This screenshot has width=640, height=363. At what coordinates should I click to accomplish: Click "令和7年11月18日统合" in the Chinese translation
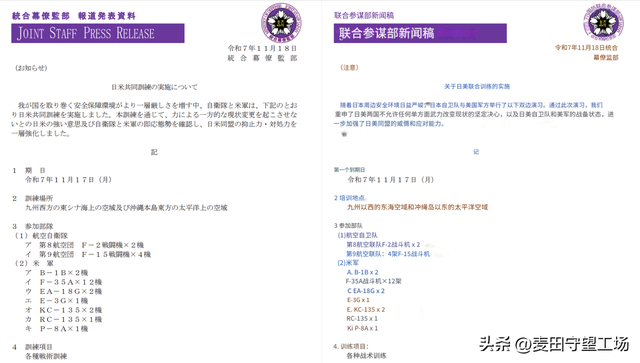click(x=587, y=48)
